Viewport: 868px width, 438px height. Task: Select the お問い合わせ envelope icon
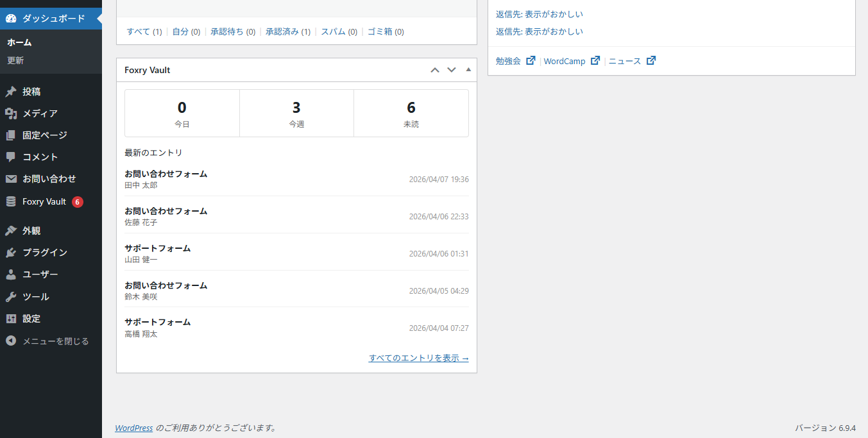pyautogui.click(x=10, y=179)
